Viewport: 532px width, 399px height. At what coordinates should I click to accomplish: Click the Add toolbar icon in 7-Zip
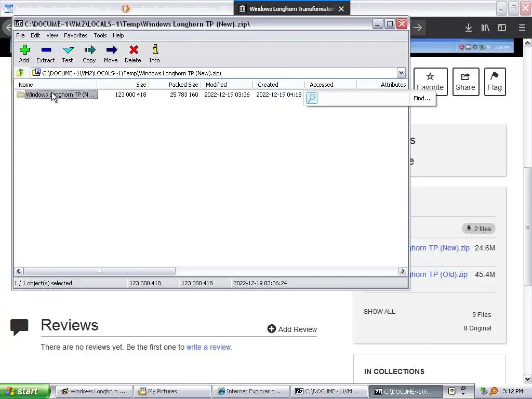(24, 50)
